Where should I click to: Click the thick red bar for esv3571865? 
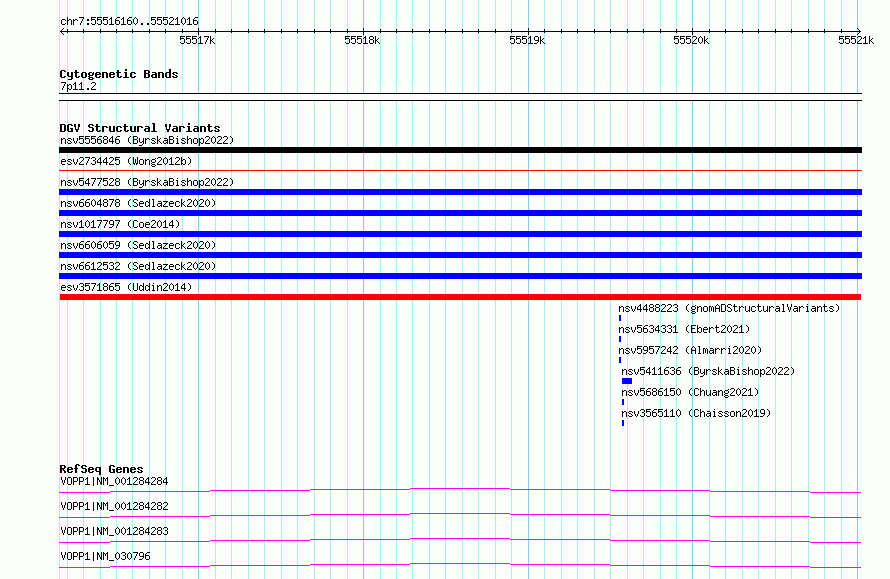(x=460, y=297)
